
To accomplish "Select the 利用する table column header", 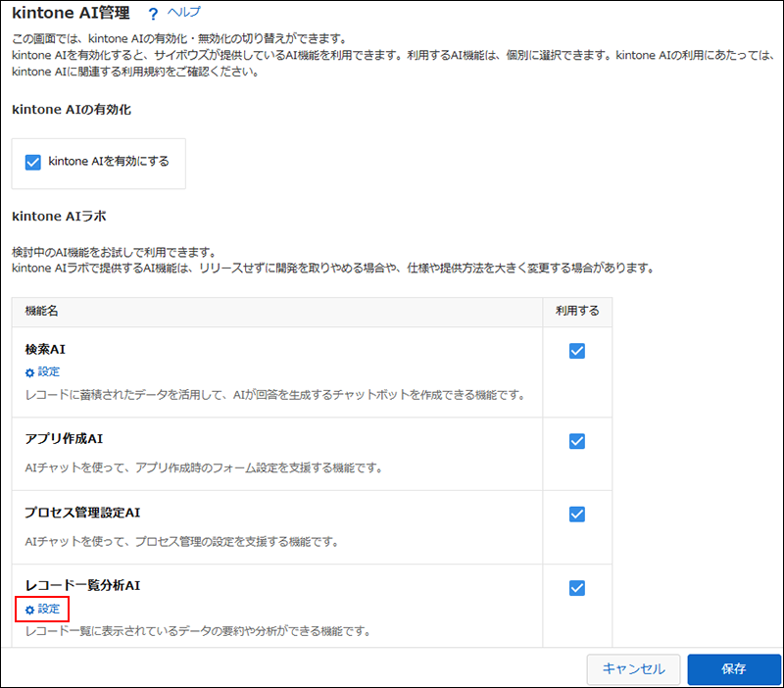I will pyautogui.click(x=576, y=312).
